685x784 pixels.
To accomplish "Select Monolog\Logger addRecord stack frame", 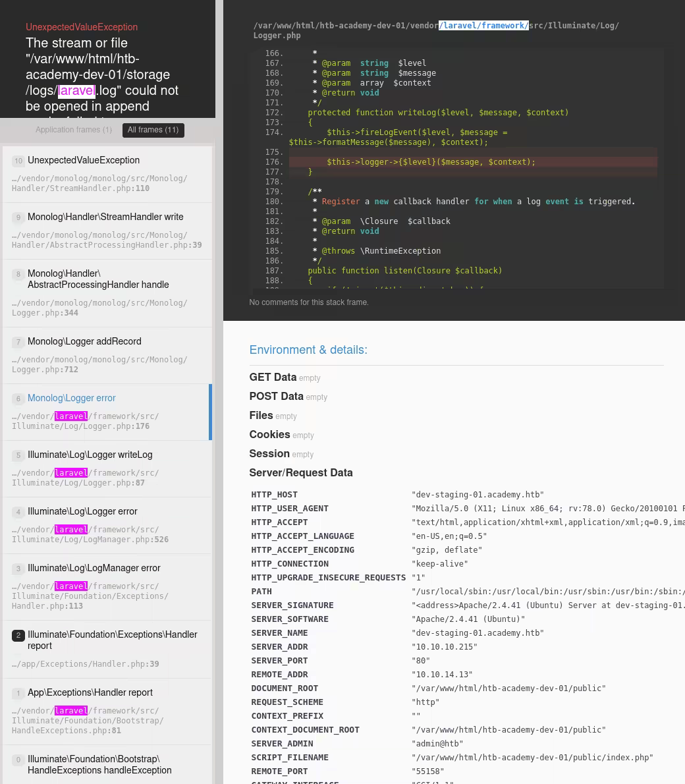I will (84, 342).
